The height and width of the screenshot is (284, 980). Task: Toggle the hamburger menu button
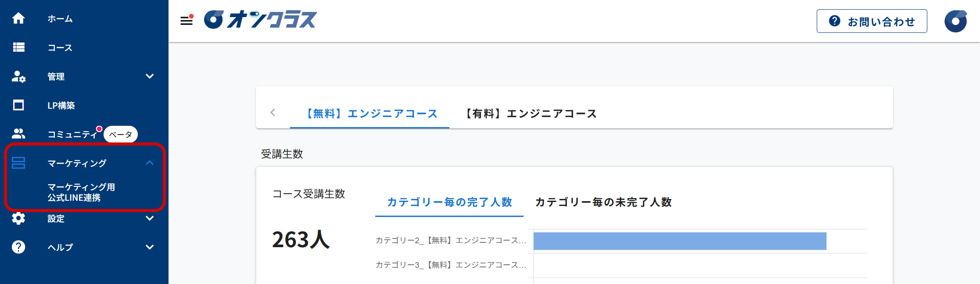187,20
